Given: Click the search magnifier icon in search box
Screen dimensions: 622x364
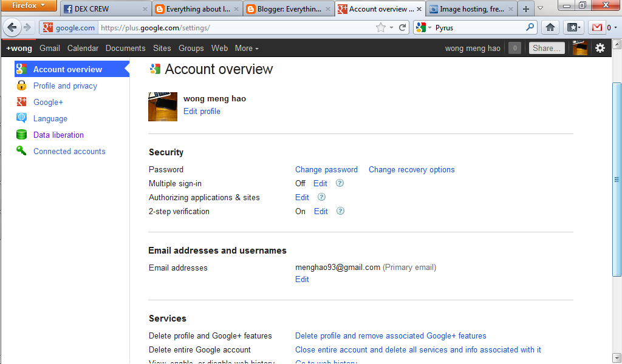Looking at the screenshot, I should point(530,27).
